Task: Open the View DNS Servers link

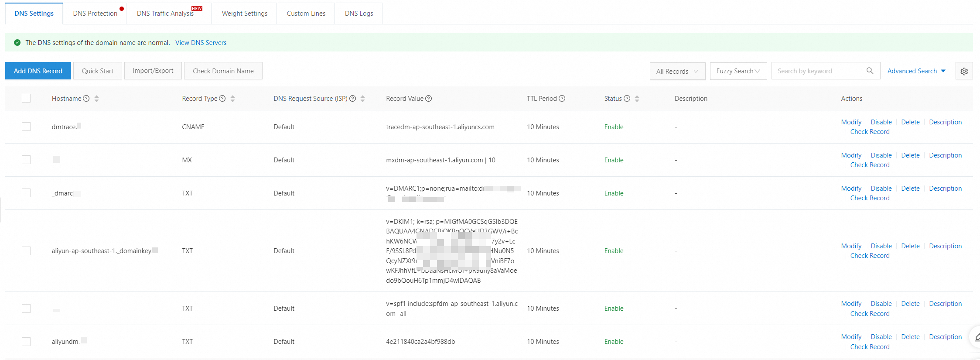Action: (x=201, y=43)
